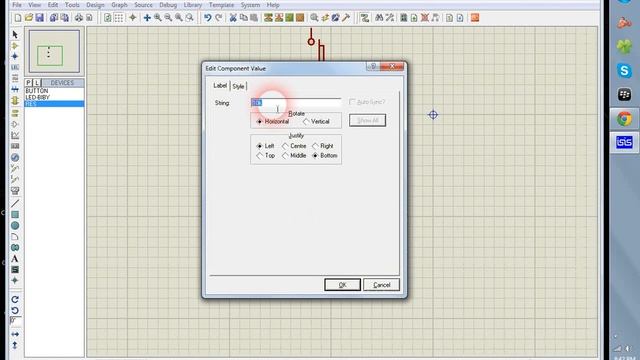Click Cancel in Edit Component Value

tap(381, 285)
